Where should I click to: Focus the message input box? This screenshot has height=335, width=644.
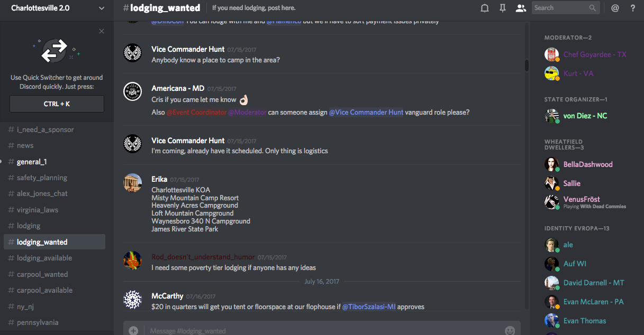click(x=318, y=330)
